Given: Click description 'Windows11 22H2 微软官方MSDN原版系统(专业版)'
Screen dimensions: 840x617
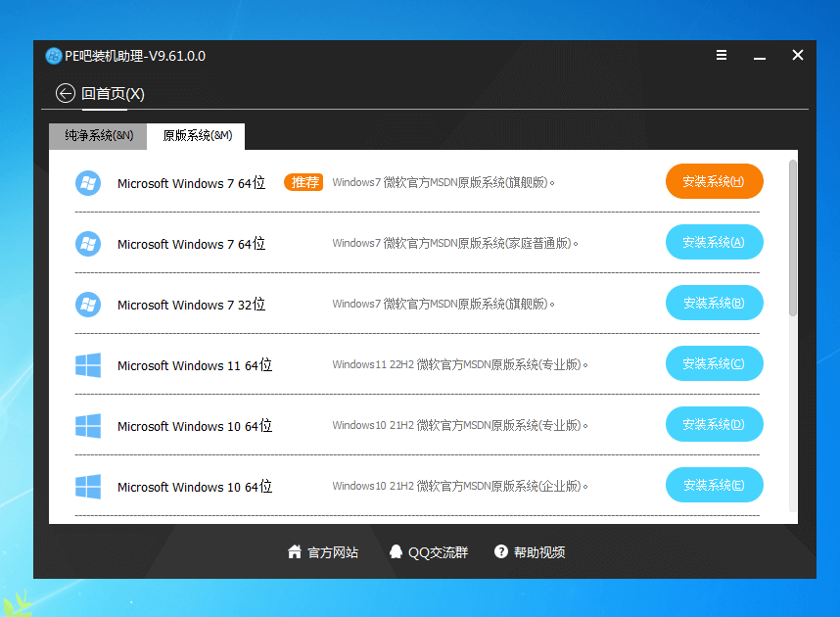Looking at the screenshot, I should coord(459,364).
